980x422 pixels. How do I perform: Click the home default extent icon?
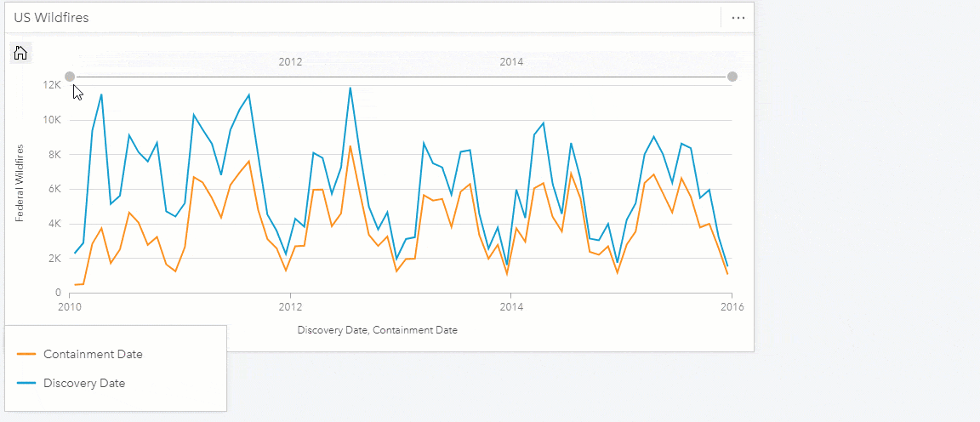tap(21, 54)
